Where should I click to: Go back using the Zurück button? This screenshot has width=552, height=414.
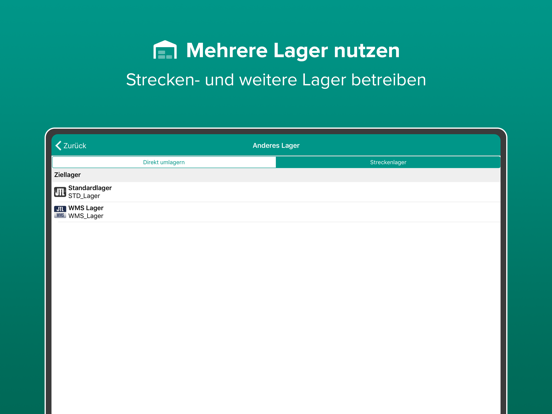71,146
